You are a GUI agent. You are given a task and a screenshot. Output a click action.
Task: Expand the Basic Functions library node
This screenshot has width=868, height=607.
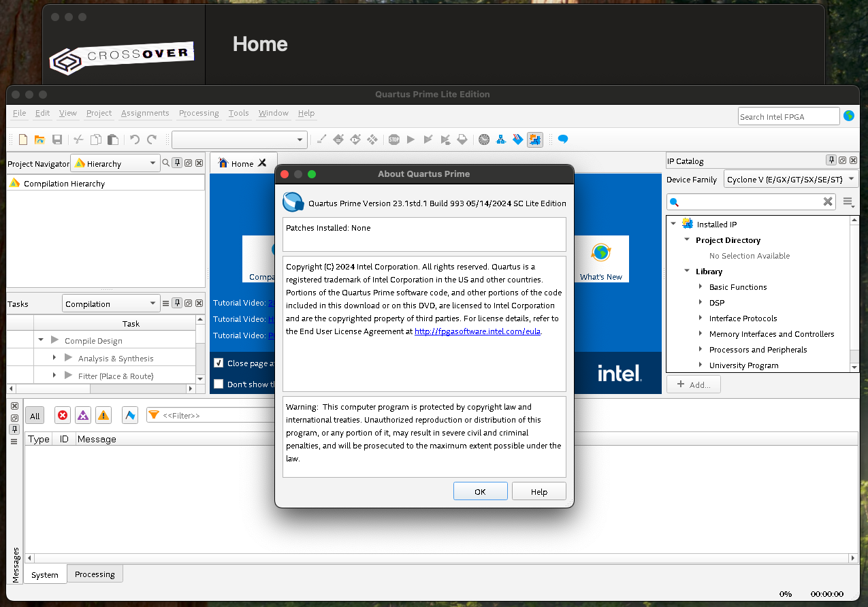coord(701,286)
